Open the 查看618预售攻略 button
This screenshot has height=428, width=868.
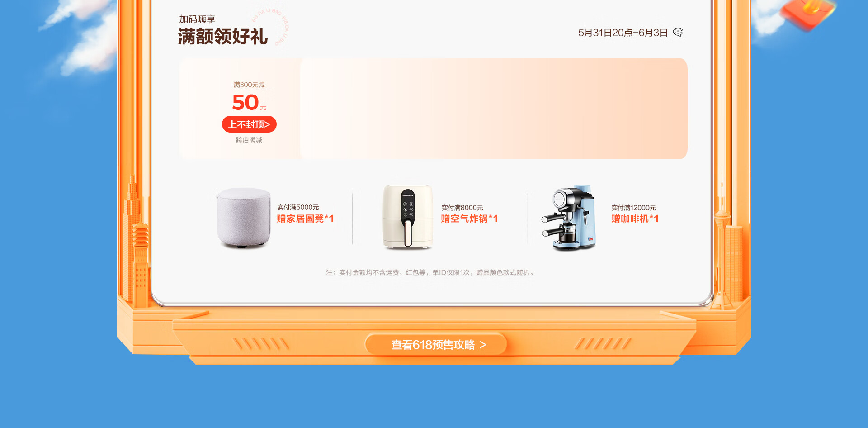point(436,345)
